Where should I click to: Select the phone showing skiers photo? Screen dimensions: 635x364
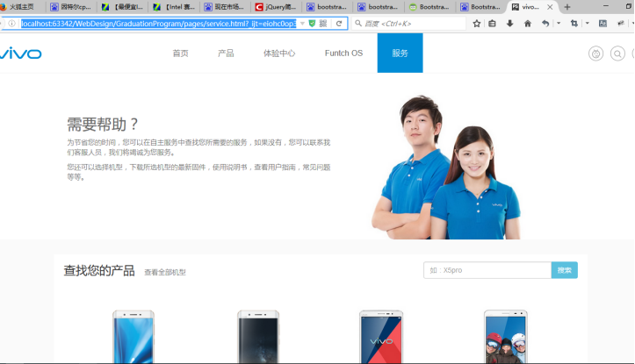(506, 337)
